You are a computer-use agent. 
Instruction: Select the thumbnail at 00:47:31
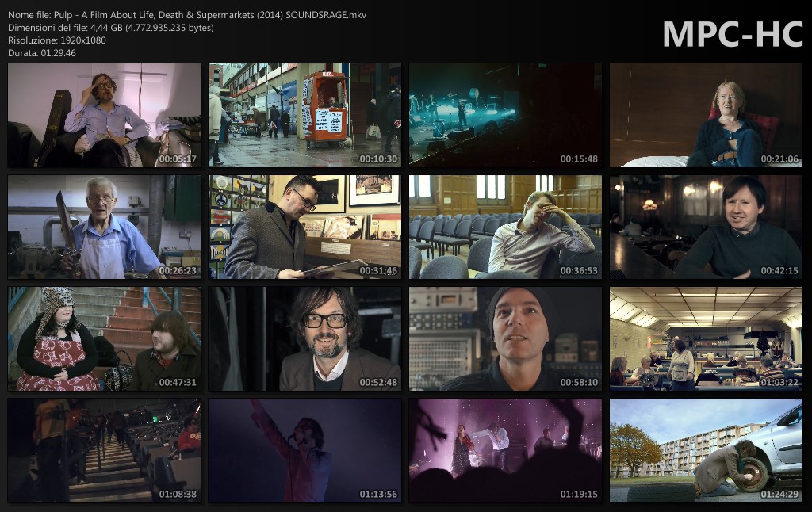(104, 338)
